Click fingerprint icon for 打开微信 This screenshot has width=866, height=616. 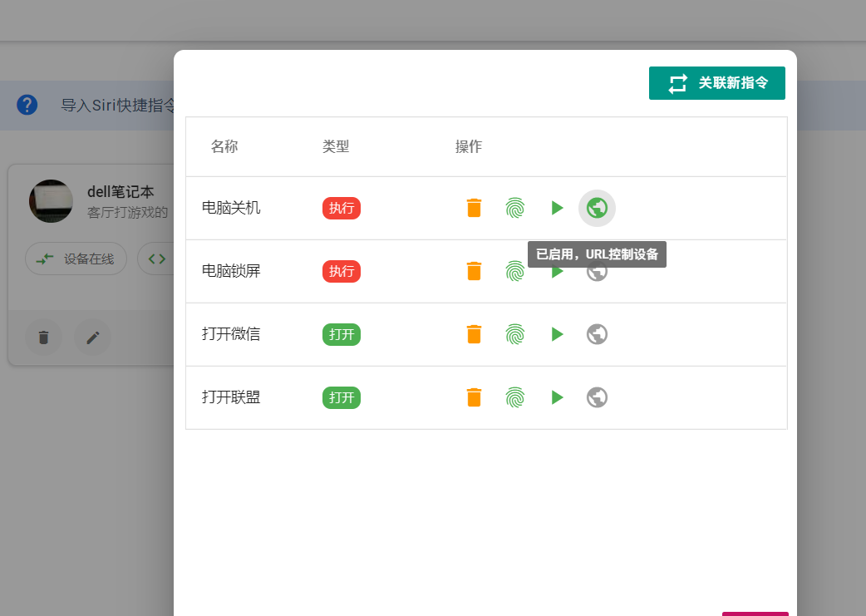tap(515, 334)
